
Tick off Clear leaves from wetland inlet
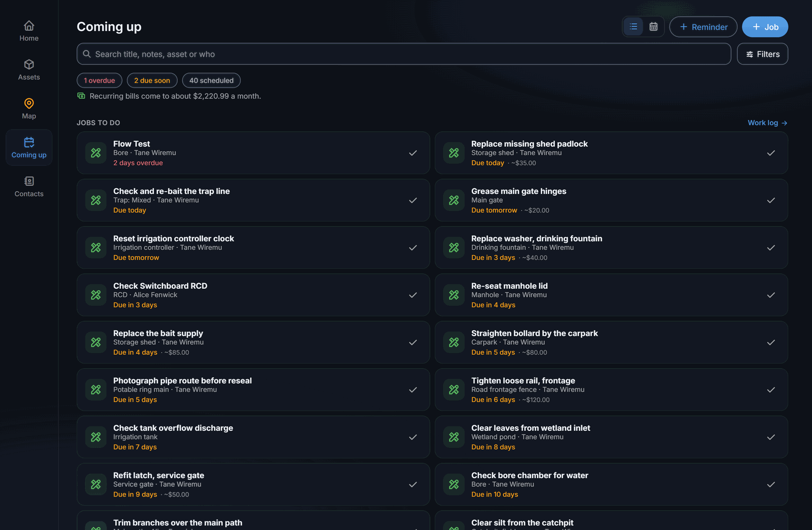pyautogui.click(x=771, y=437)
